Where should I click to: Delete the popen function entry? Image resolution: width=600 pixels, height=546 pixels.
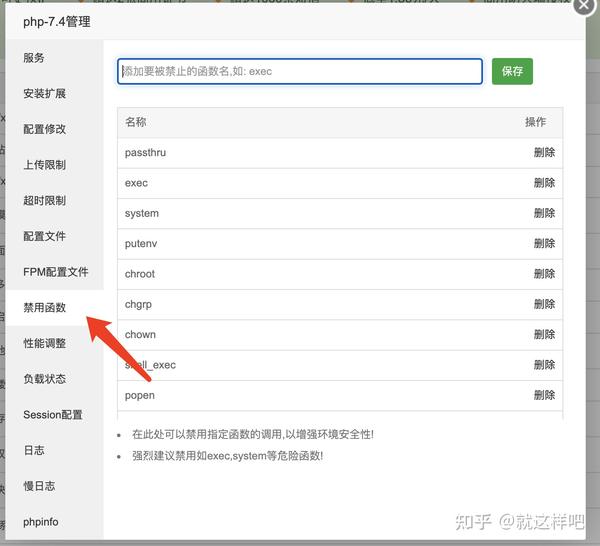click(544, 395)
